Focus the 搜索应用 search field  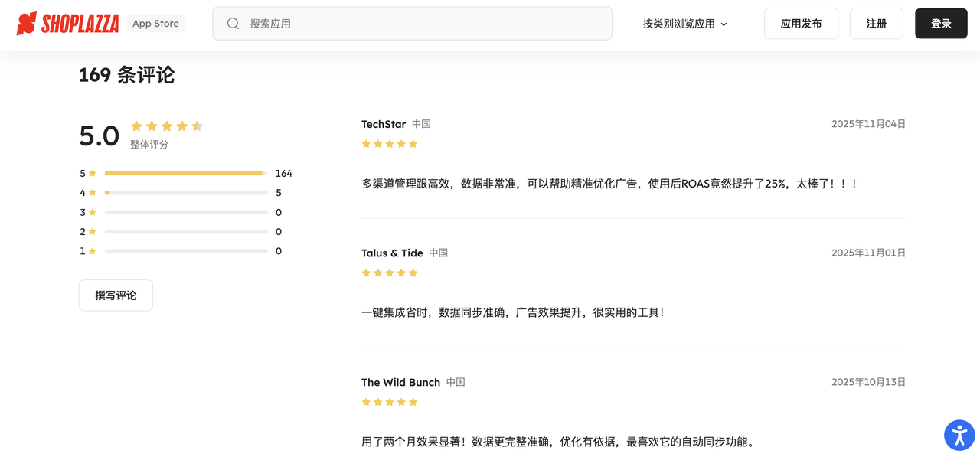click(x=421, y=24)
